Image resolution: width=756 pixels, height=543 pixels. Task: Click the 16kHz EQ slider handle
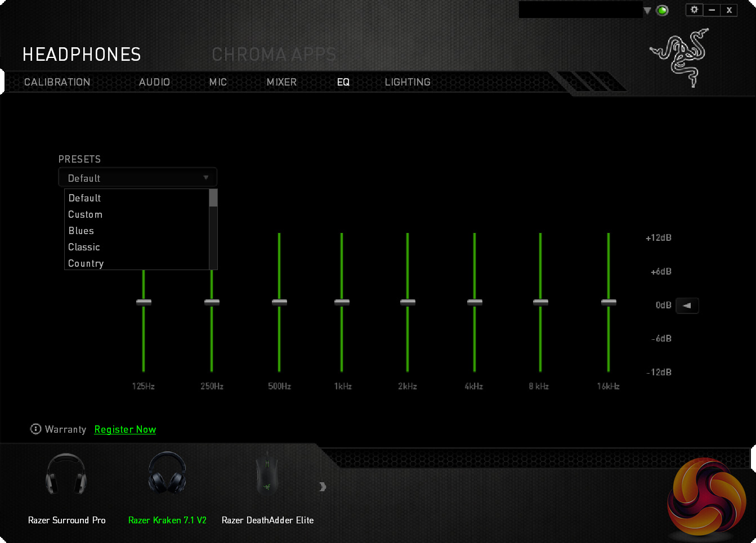(609, 302)
